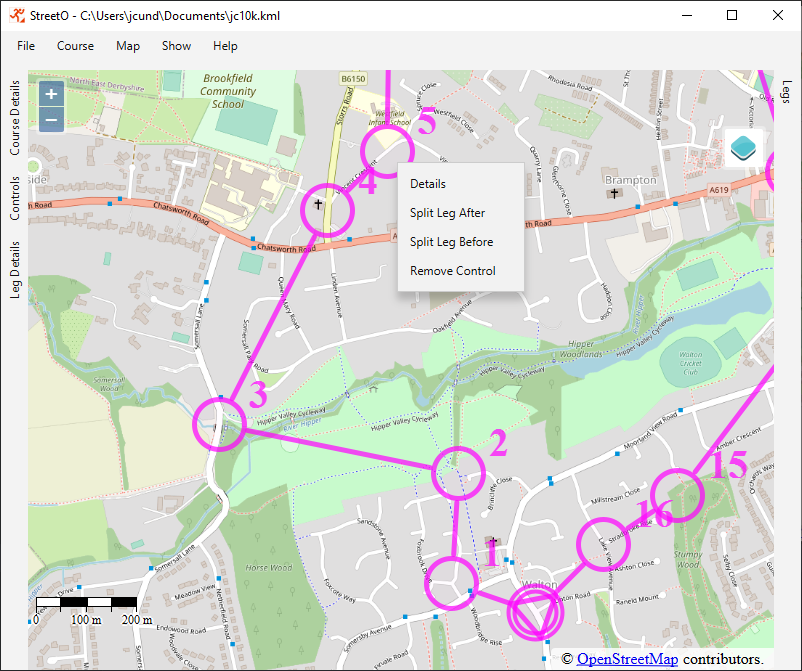
Task: Expand the Leg Details side panel
Action: [x=15, y=270]
